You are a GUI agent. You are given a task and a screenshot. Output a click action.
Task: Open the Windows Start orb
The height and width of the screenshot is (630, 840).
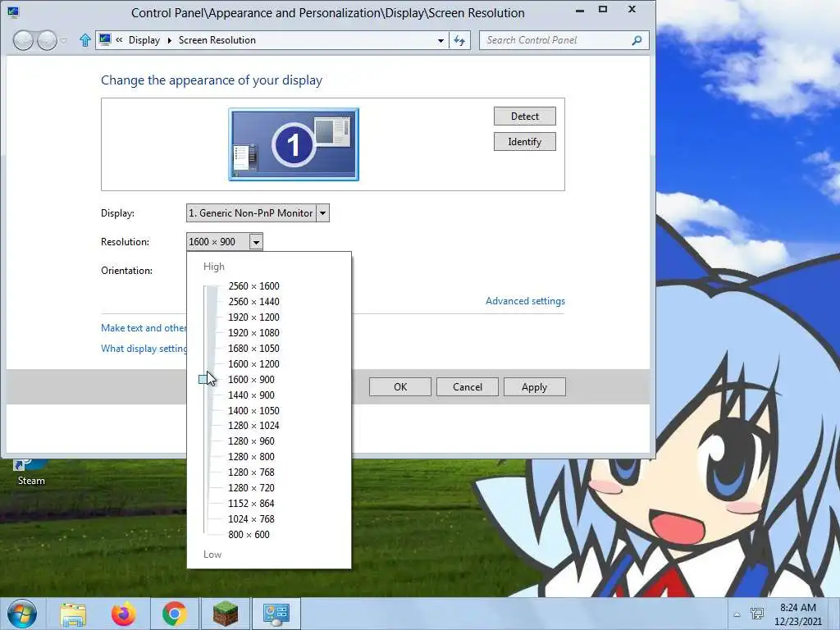point(22,614)
